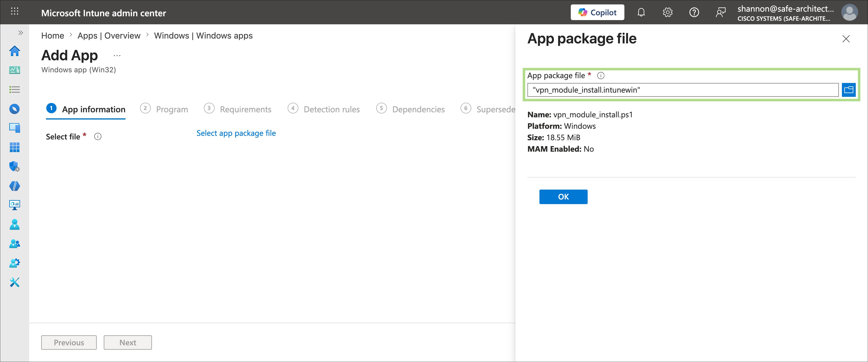Screen dimensions: 868x362
Task: Select the Requirements step tab
Action: (238, 109)
